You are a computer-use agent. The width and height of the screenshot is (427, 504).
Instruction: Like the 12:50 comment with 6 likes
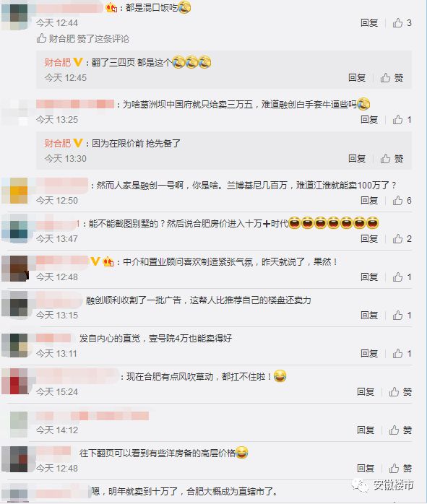pos(402,200)
